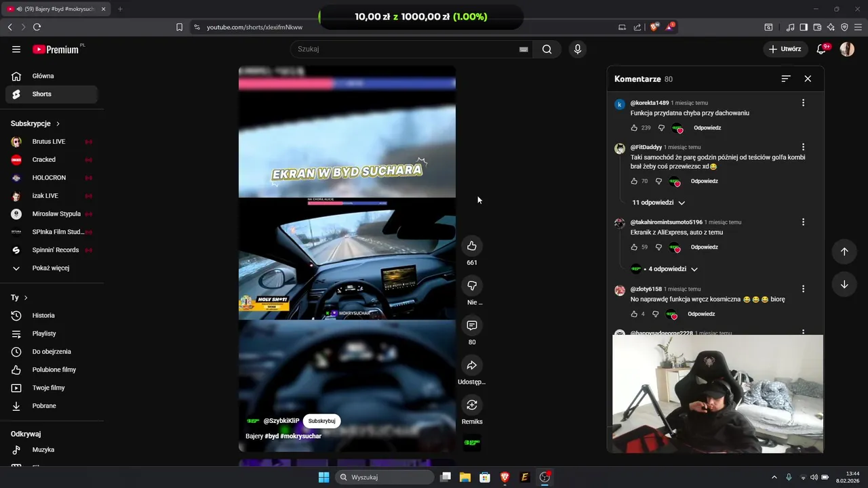Click the Brave shields icon
Image resolution: width=868 pixels, height=488 pixels.
click(654, 27)
